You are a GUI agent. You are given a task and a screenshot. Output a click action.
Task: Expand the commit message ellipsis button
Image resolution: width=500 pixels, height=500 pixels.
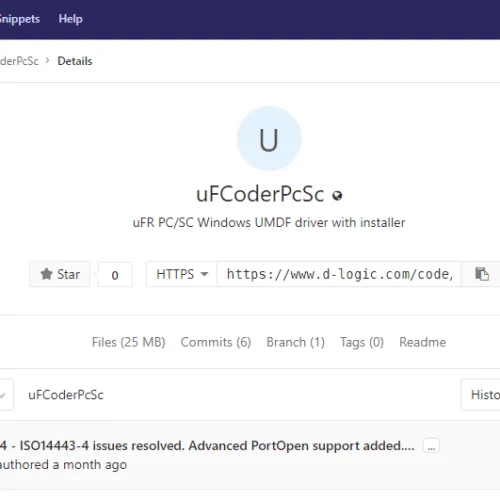tap(431, 446)
